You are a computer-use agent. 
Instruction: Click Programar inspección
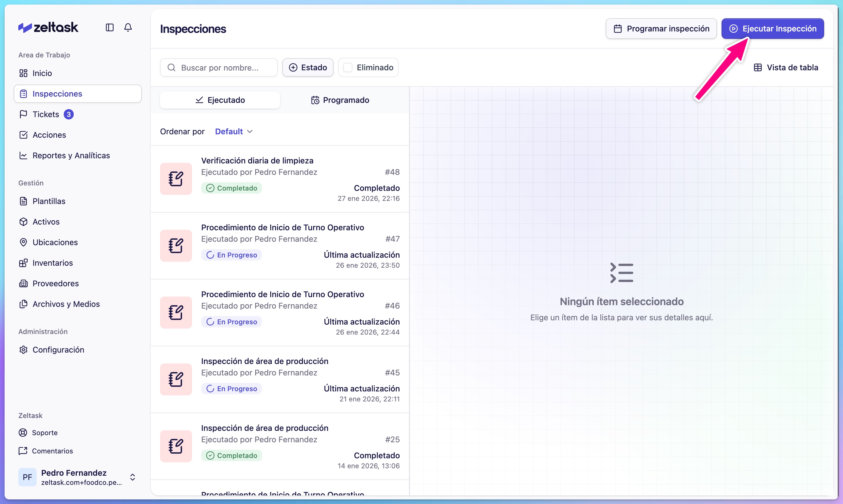[x=661, y=29]
